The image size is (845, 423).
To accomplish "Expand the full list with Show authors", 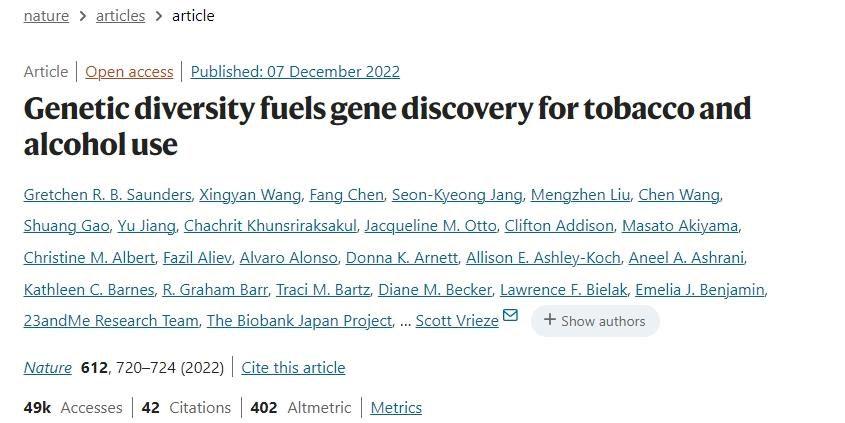I will (x=595, y=321).
